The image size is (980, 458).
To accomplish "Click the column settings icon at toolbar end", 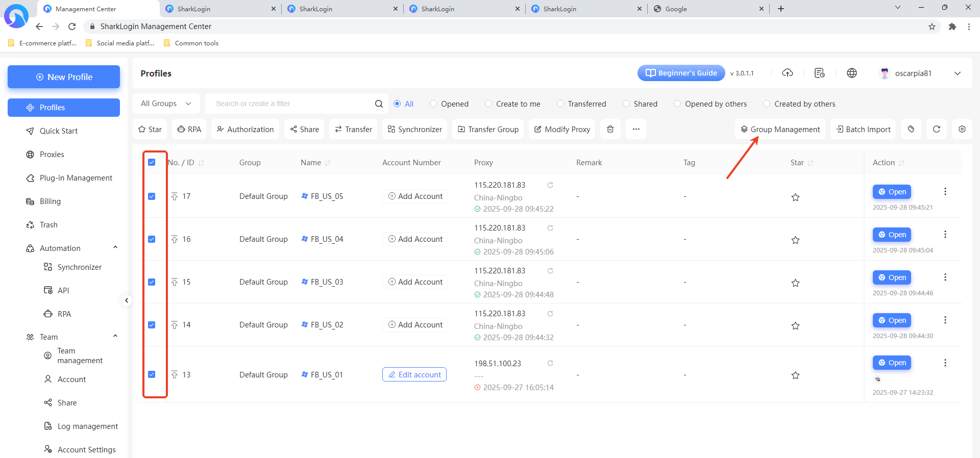I will (x=962, y=130).
